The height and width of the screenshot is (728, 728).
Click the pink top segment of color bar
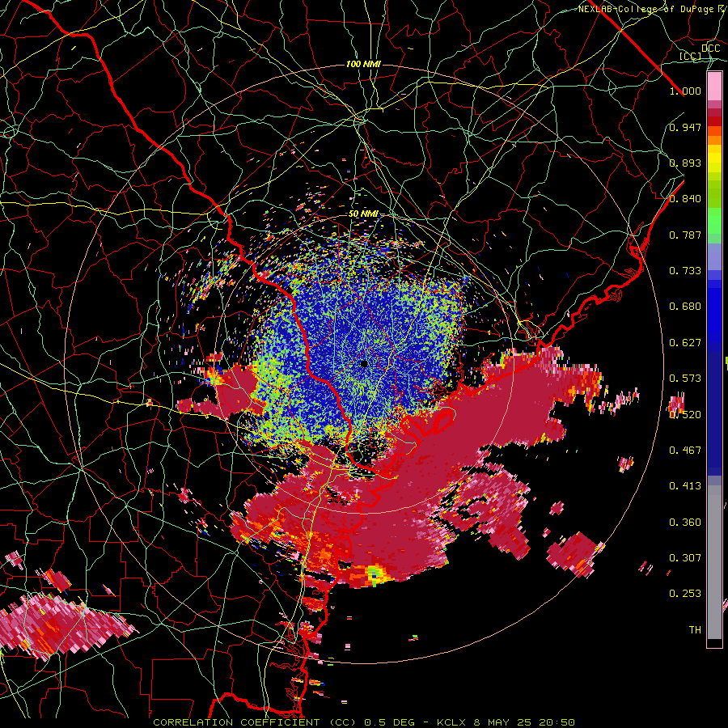[714, 86]
